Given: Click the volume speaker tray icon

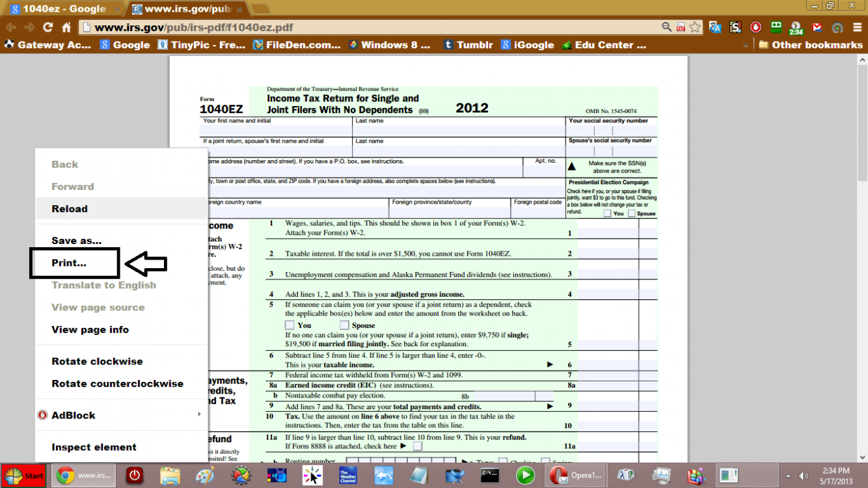Looking at the screenshot, I should (804, 476).
